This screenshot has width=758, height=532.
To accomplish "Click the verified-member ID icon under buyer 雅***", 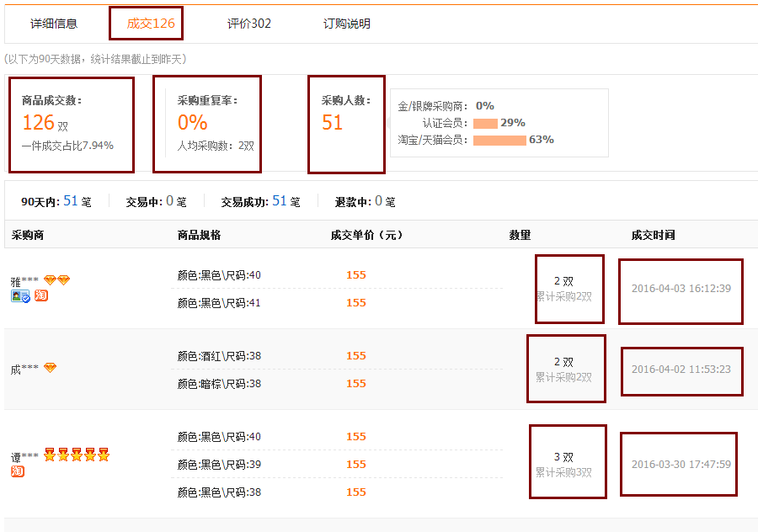I will point(20,296).
